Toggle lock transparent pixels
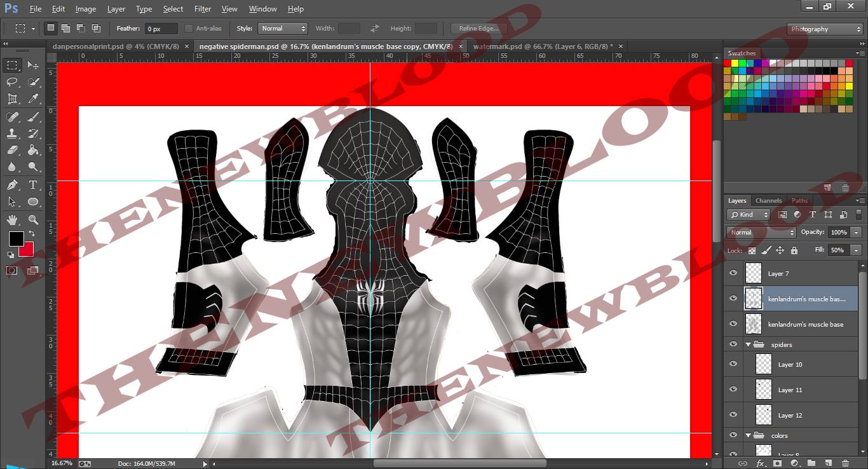This screenshot has height=469, width=868. click(752, 250)
